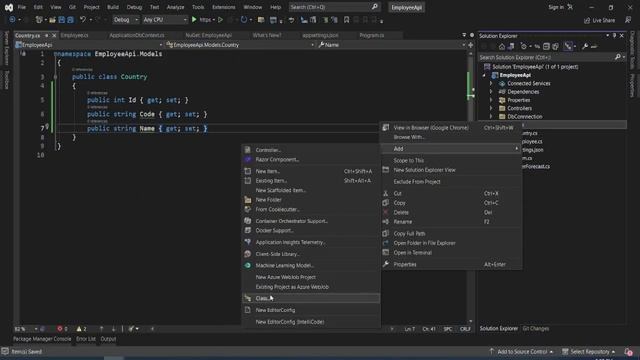Screen dimensions: 640x360
Task: Switch to the ApplicationDbContext.cs tab
Action: tap(137, 36)
